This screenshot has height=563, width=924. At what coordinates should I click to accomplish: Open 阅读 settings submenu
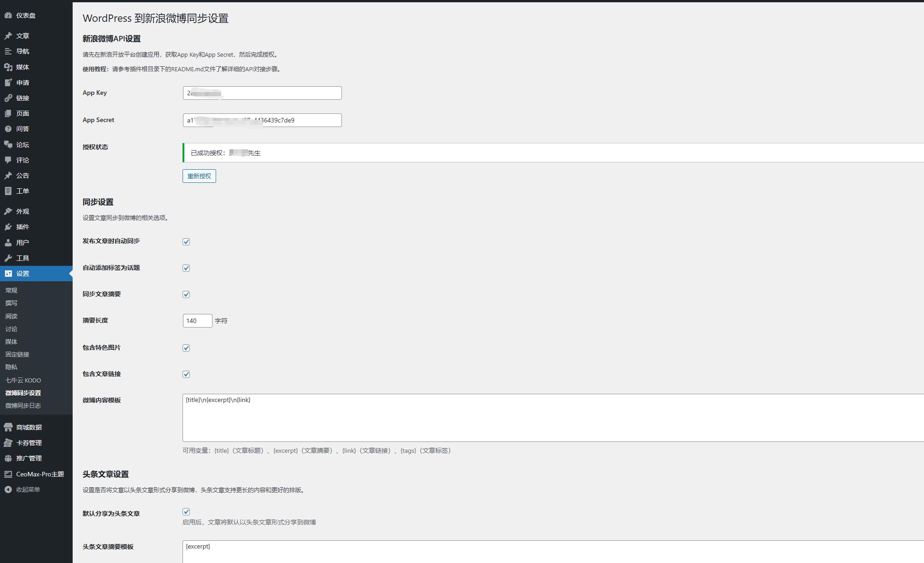[11, 316]
